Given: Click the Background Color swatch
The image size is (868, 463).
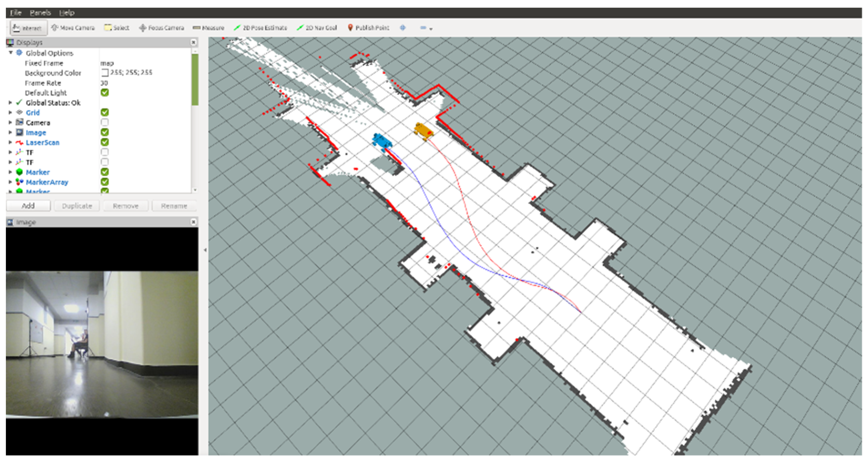Looking at the screenshot, I should pos(105,72).
